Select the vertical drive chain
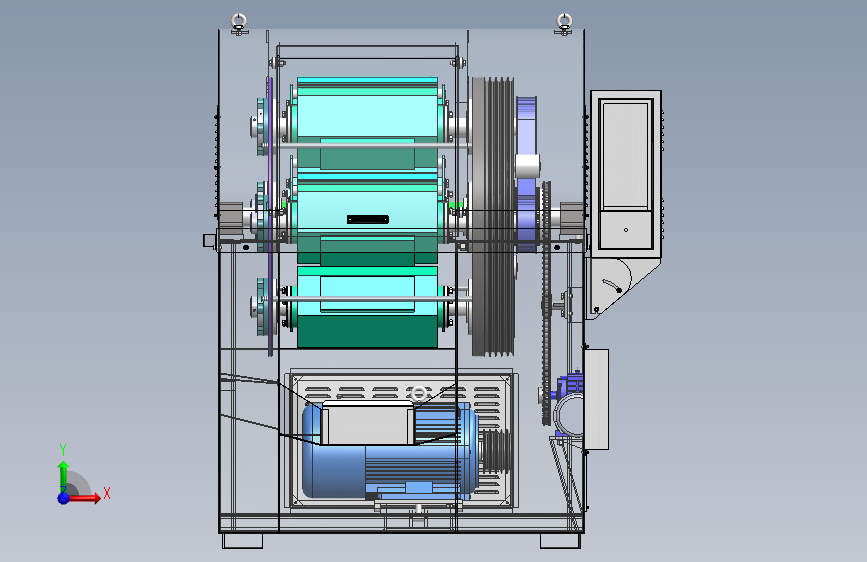The height and width of the screenshot is (562, 867). point(546,303)
